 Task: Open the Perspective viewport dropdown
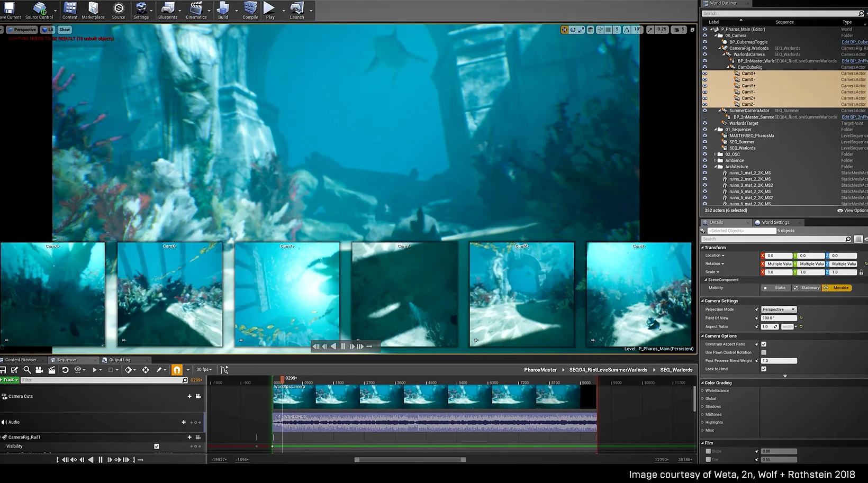[x=22, y=29]
